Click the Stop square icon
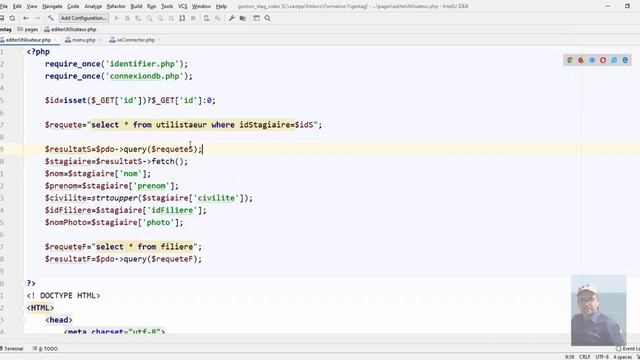 tap(193, 18)
